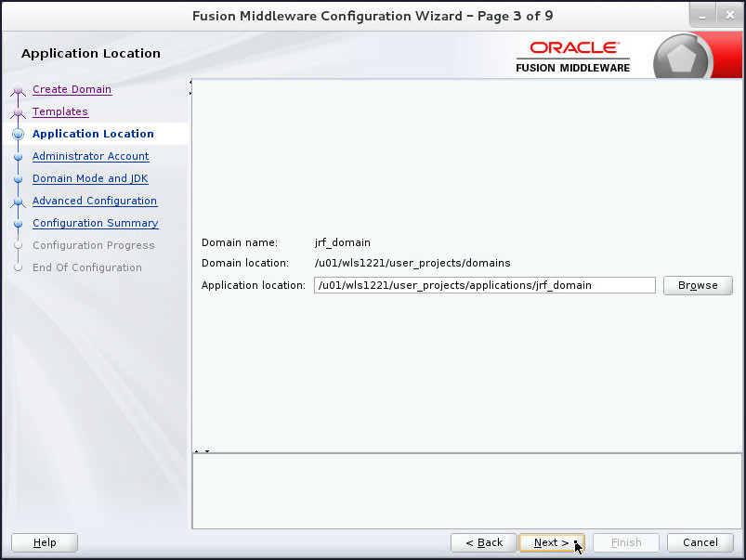
Task: Browse for a new application location
Action: (x=697, y=285)
